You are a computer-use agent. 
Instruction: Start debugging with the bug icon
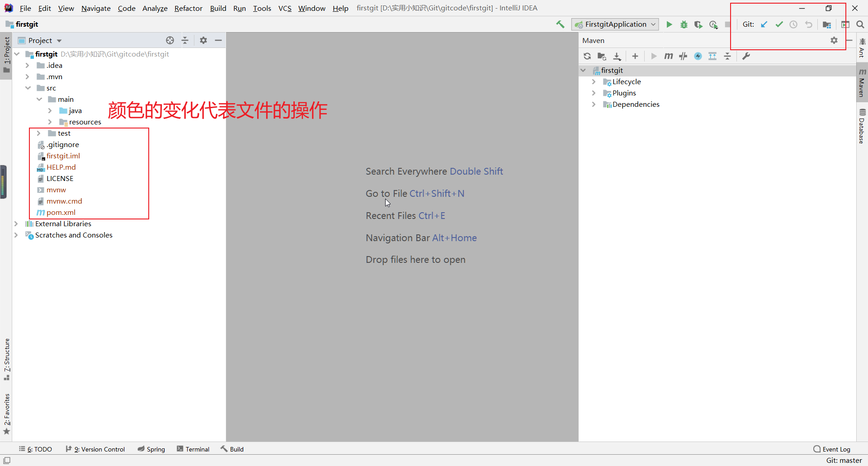[x=684, y=24]
